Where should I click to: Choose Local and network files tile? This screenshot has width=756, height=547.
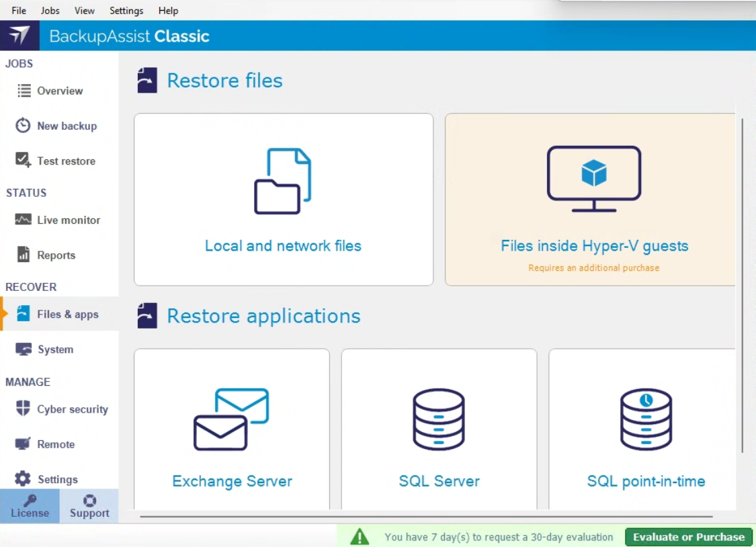283,200
